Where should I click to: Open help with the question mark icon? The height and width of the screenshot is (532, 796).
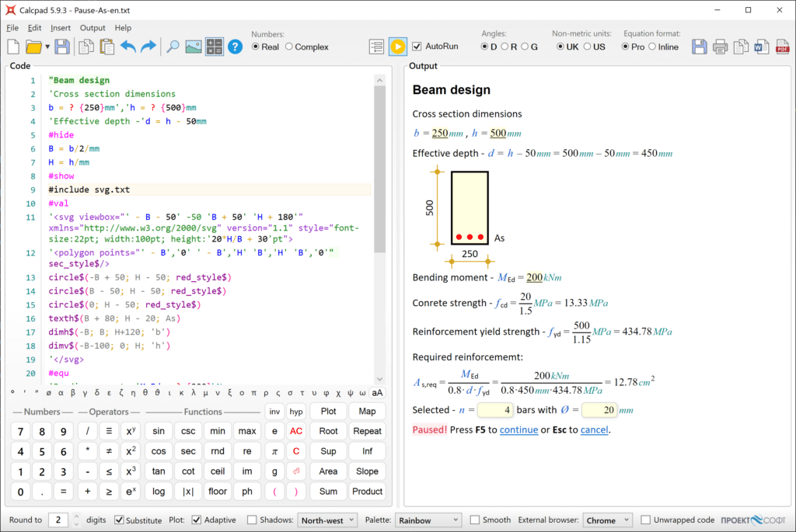[x=235, y=47]
